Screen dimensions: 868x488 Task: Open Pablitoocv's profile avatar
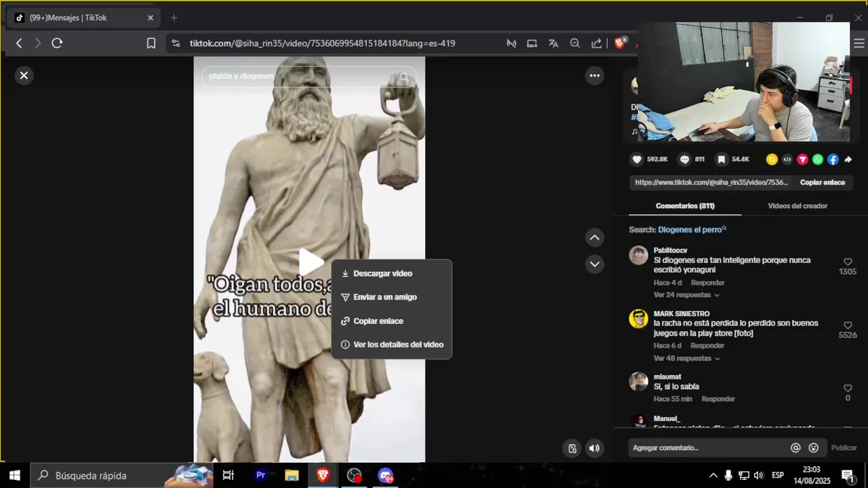pos(638,256)
